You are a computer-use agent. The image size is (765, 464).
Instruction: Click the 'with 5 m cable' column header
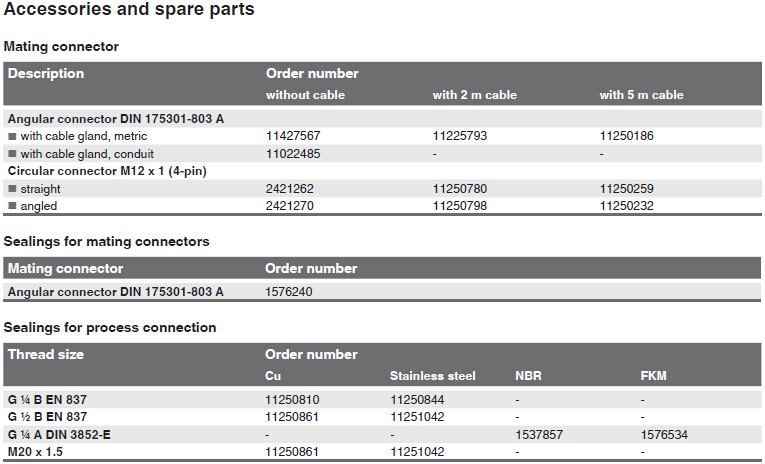(x=642, y=95)
